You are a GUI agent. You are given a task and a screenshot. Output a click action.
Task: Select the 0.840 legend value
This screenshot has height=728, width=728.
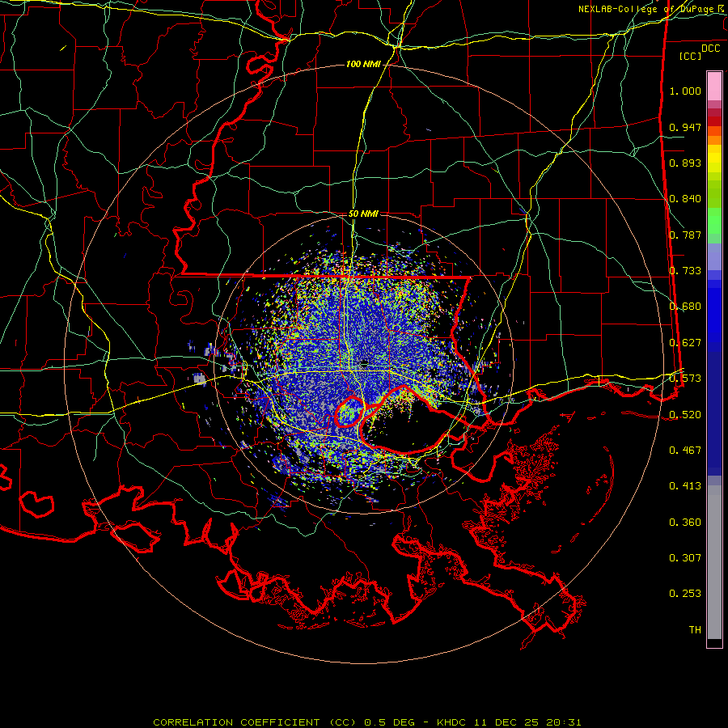click(685, 199)
